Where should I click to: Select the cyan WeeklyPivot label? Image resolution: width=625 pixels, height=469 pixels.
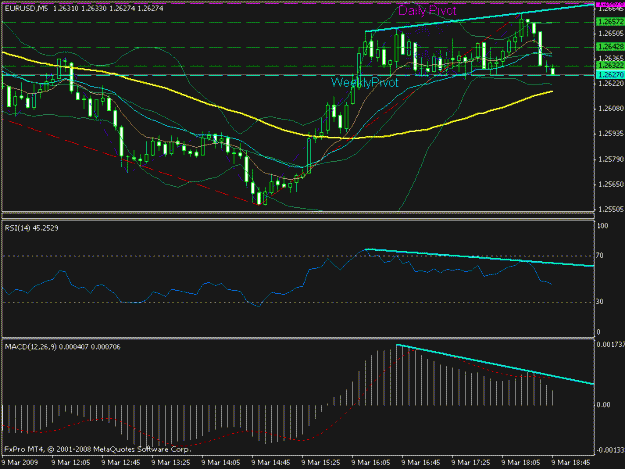[364, 82]
